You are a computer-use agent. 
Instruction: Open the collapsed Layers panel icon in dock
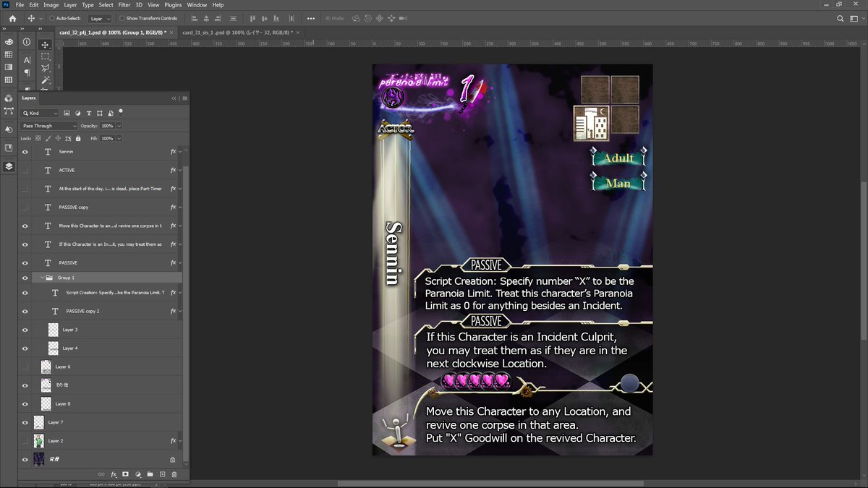[x=9, y=166]
